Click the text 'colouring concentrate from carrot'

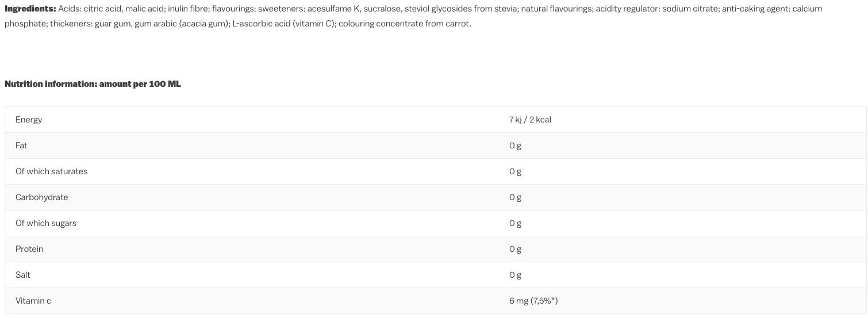pyautogui.click(x=404, y=24)
